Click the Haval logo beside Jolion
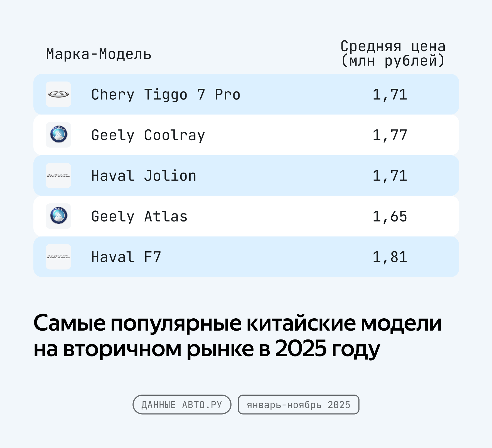Image resolution: width=492 pixels, height=448 pixels. pyautogui.click(x=58, y=176)
